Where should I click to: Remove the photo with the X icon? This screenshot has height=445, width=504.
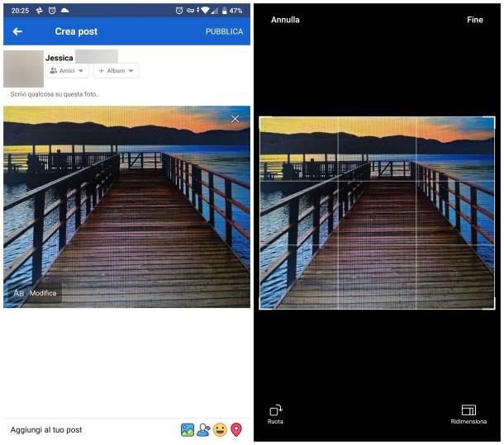tap(235, 119)
